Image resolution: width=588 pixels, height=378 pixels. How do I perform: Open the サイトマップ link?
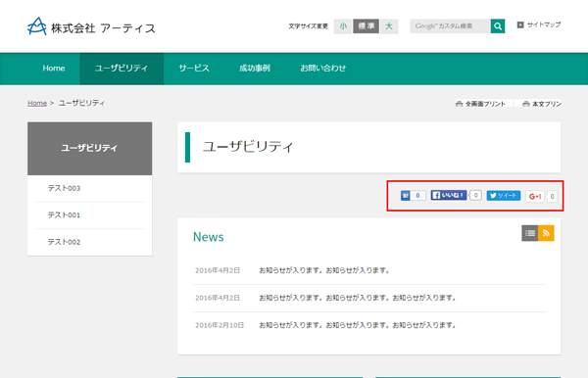539,24
